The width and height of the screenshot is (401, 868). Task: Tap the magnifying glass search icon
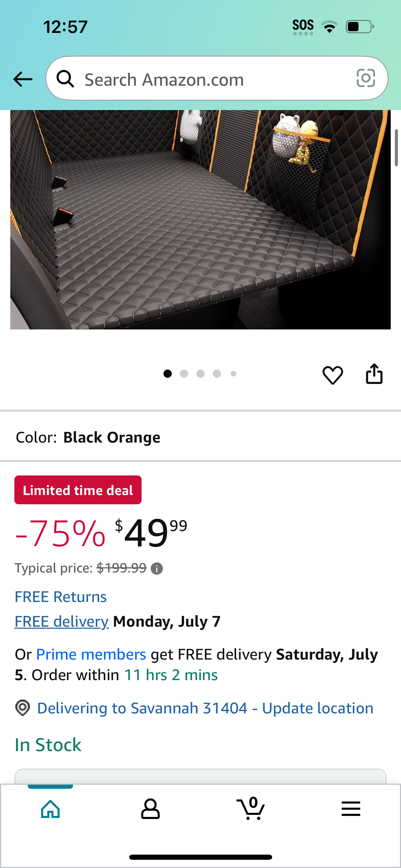(65, 79)
